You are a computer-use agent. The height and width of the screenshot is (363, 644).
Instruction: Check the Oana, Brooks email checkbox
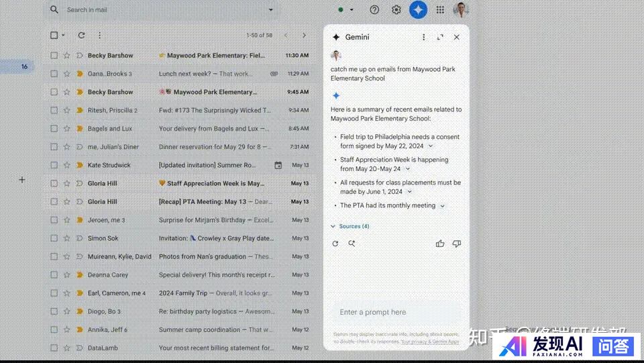click(x=54, y=74)
